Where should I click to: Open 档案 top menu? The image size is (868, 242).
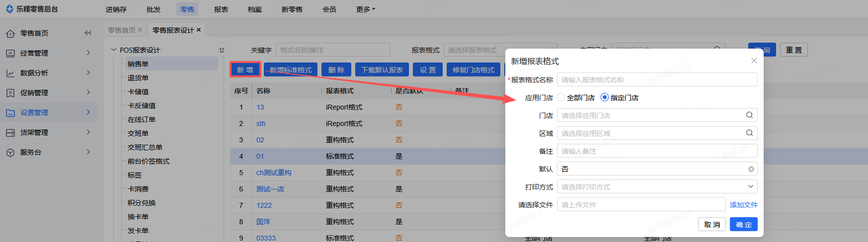255,9
